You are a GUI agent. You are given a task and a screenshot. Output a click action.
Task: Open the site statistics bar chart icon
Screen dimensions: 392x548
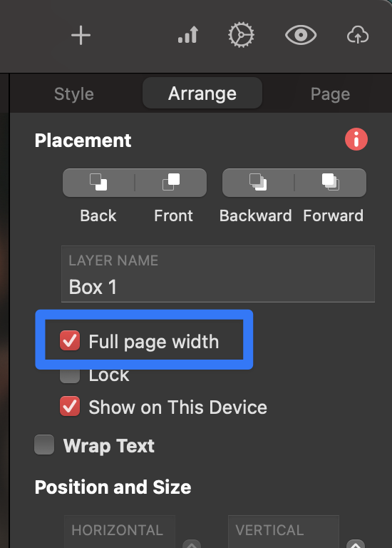[188, 35]
